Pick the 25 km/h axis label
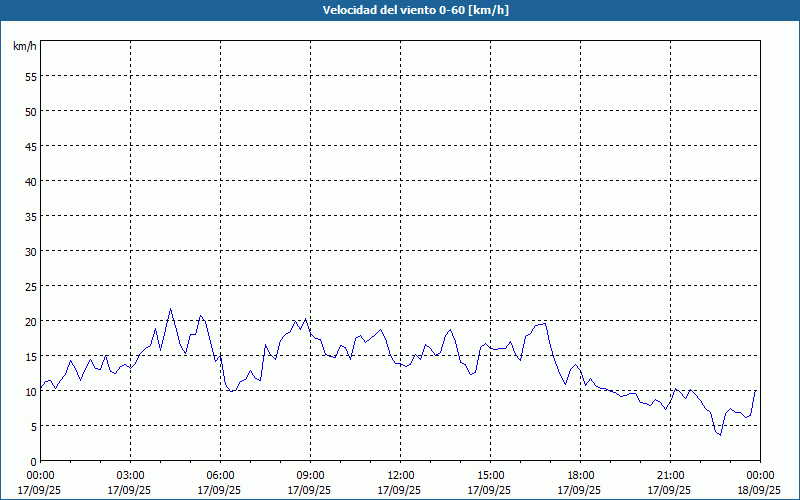The height and width of the screenshot is (500, 800). [30, 287]
